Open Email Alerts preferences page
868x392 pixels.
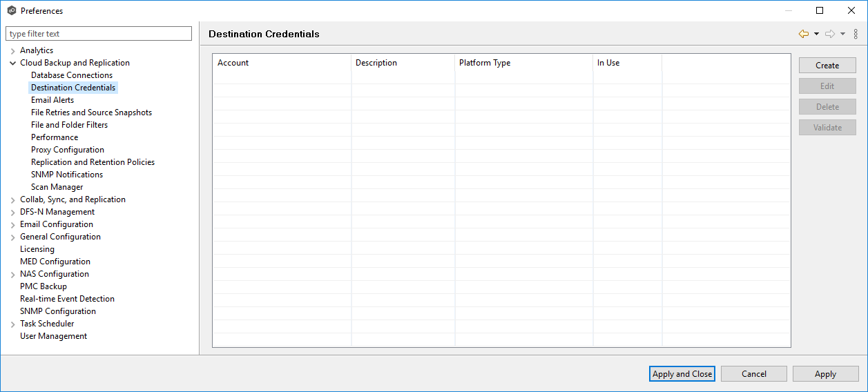52,100
